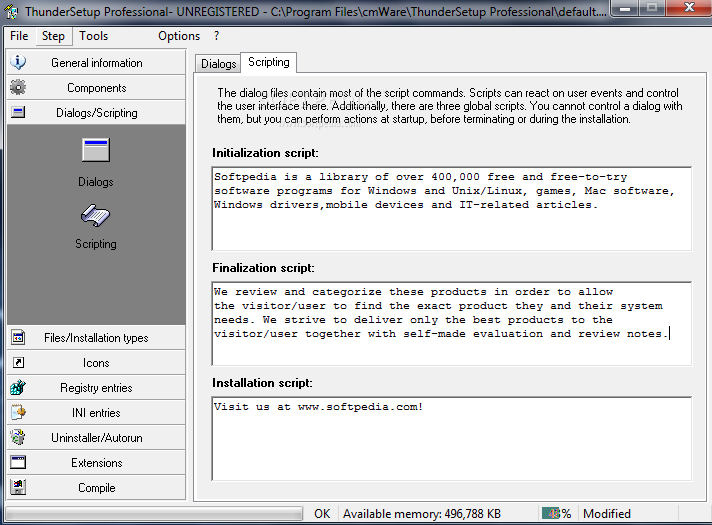
Task: Click the Dialogs label in gray panel
Action: click(x=96, y=182)
